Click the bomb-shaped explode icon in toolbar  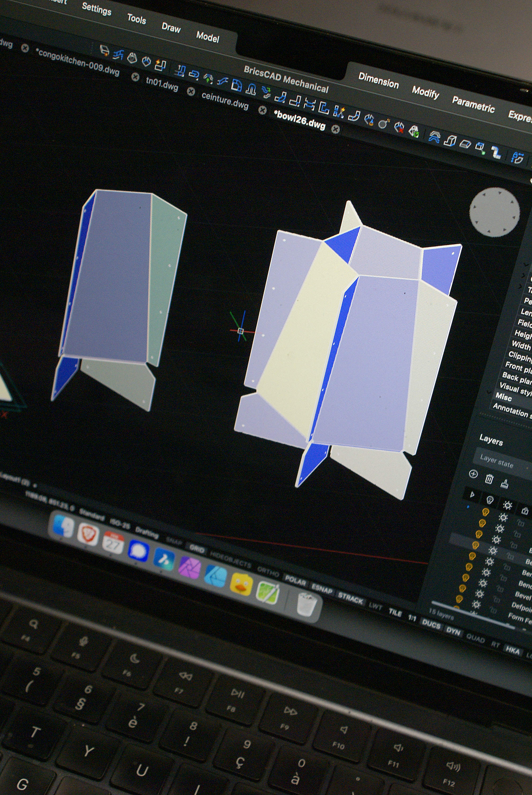[x=383, y=123]
